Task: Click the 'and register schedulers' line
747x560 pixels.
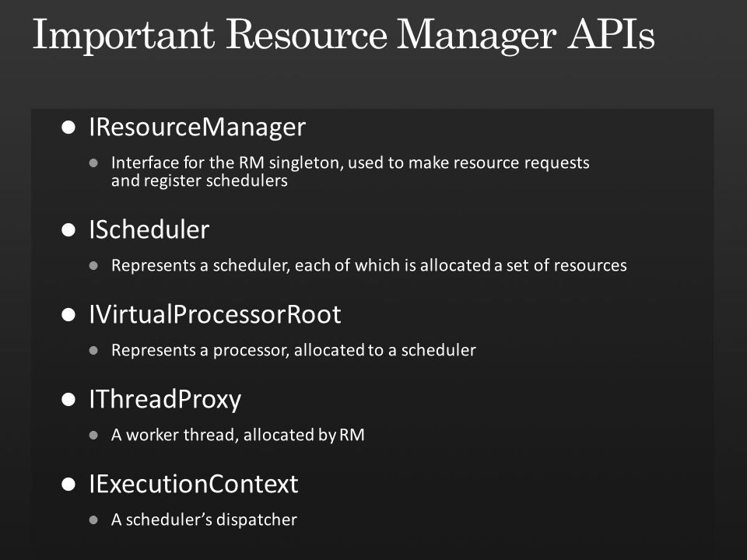Action: (x=199, y=181)
